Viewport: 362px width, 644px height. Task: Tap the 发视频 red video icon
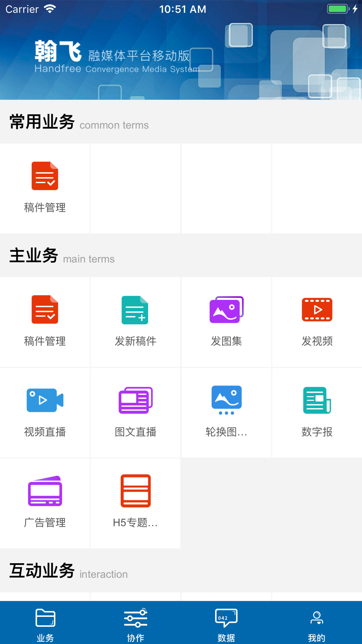click(x=317, y=310)
